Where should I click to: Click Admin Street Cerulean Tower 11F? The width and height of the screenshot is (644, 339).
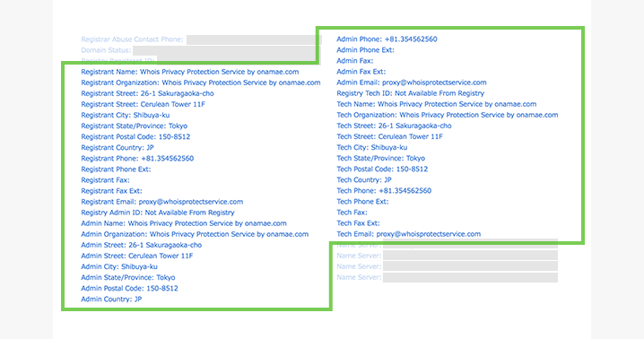(x=136, y=256)
